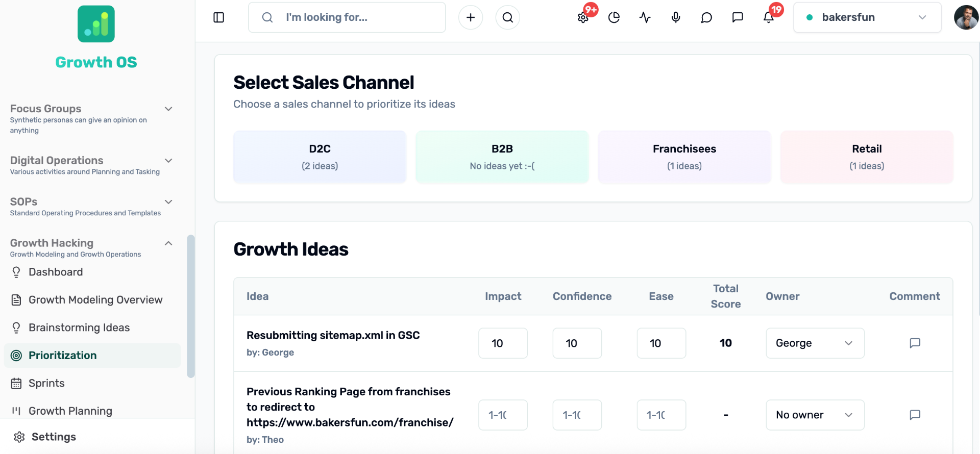Screen dimensions: 980x454
Task: Open notifications bell with 19 badge
Action: click(769, 17)
